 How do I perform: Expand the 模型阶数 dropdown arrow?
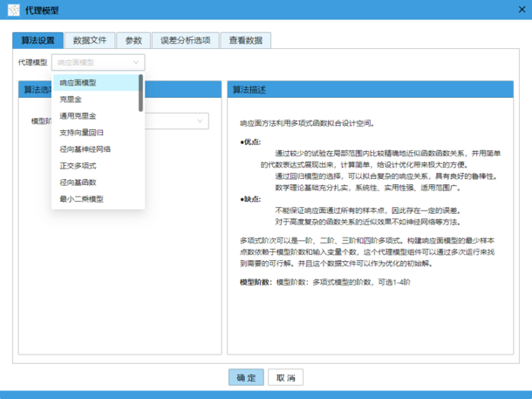201,120
